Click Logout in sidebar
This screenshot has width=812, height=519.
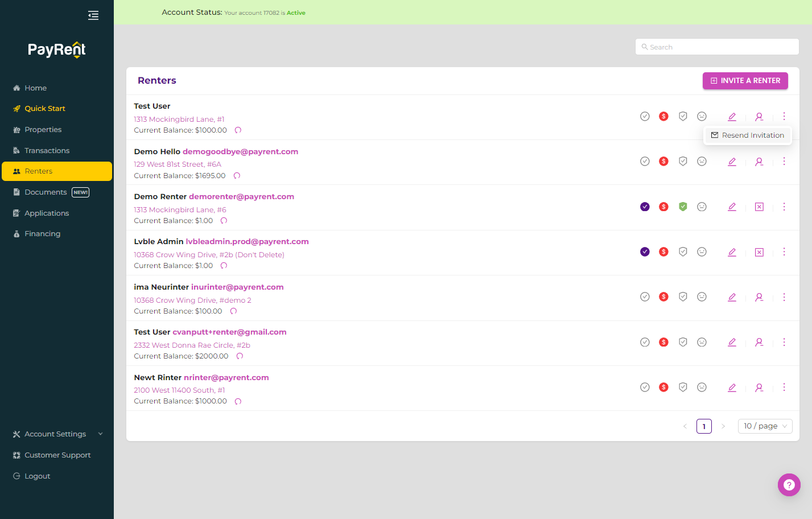click(37, 476)
